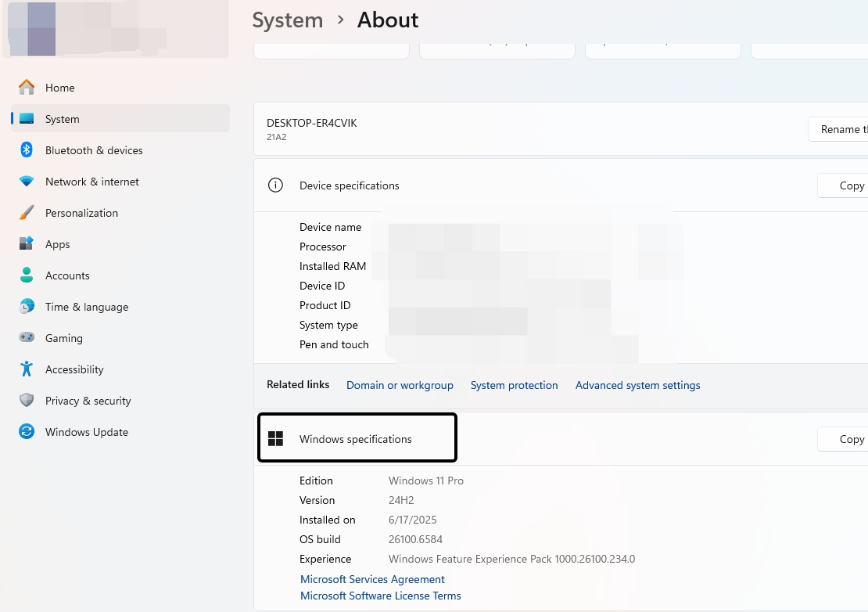The width and height of the screenshot is (868, 612).
Task: Open Advanced system settings link
Action: tap(638, 385)
